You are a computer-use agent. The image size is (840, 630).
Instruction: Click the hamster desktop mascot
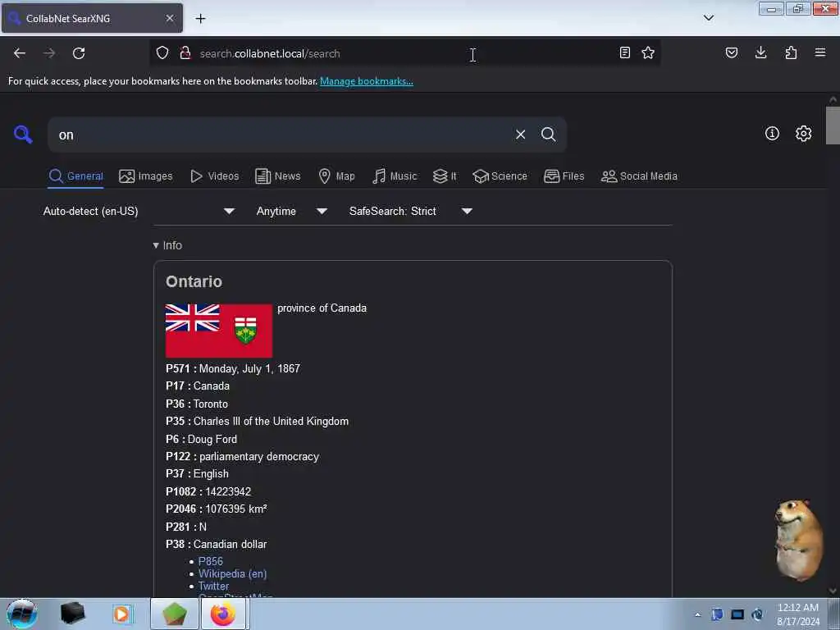pyautogui.click(x=798, y=540)
